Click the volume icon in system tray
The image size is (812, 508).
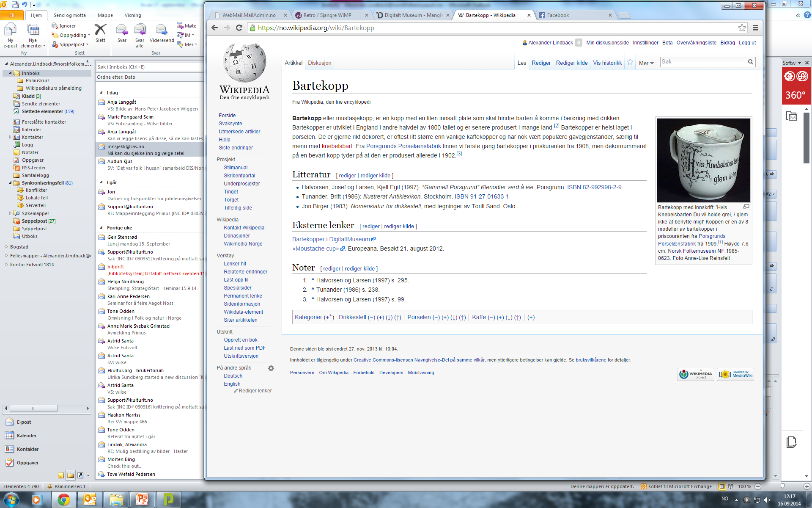point(767,500)
